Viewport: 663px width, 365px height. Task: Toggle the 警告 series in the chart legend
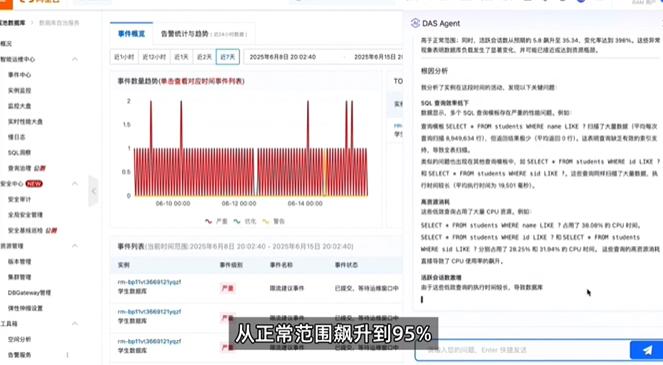click(274, 221)
